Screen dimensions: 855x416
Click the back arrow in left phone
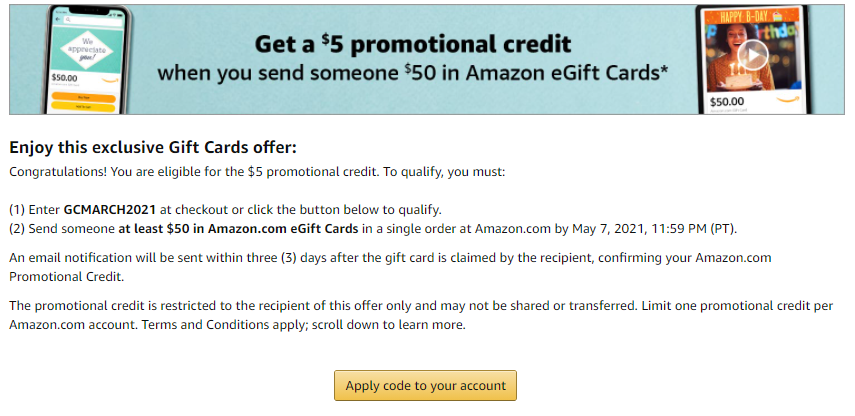click(58, 19)
